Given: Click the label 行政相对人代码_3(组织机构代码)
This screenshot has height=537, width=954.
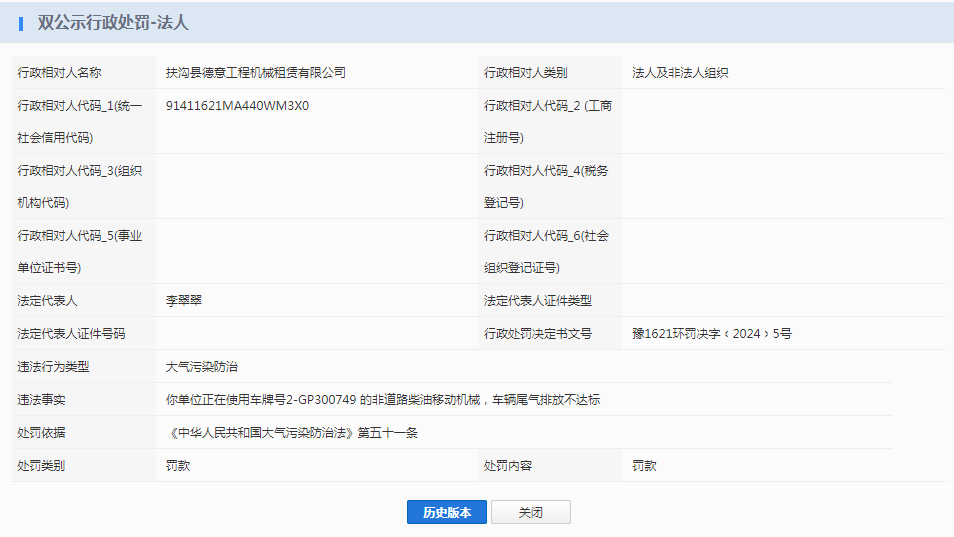Looking at the screenshot, I should pos(80,187).
